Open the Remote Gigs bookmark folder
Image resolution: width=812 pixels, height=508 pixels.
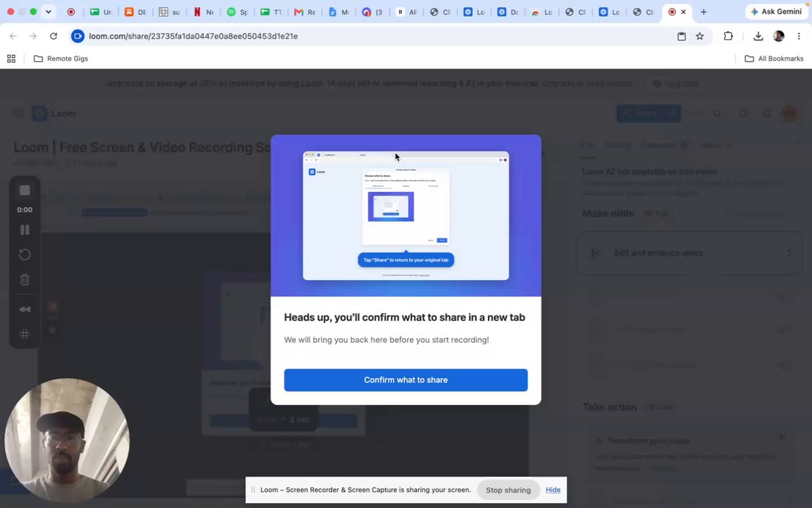(61, 59)
